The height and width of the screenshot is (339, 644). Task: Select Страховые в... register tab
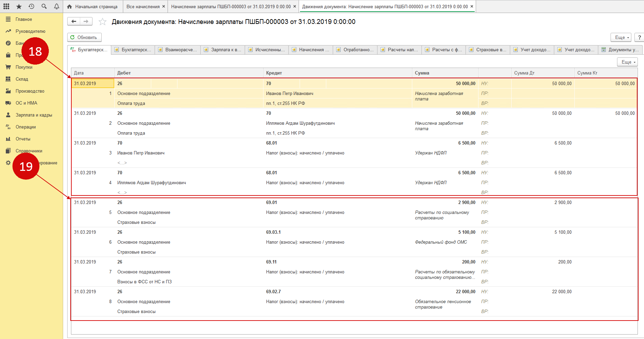tap(488, 50)
